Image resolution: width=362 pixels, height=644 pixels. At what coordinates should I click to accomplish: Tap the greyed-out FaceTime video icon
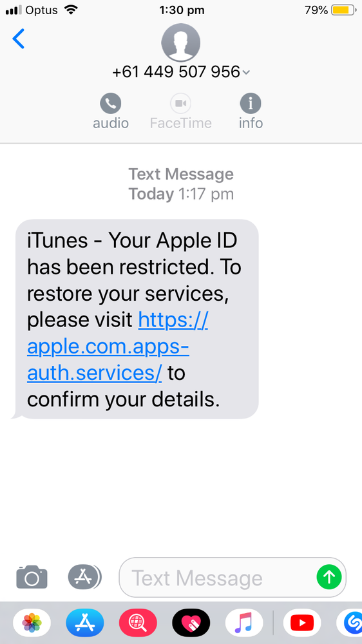pos(181,103)
